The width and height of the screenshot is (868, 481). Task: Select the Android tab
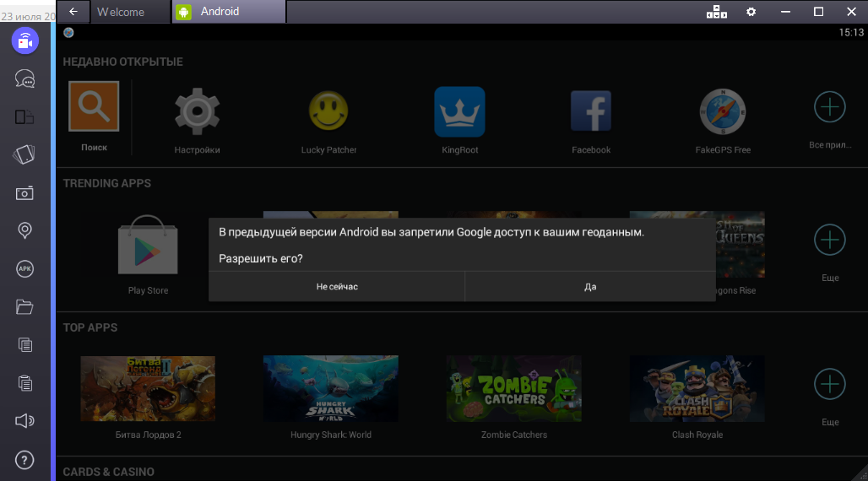pos(228,12)
